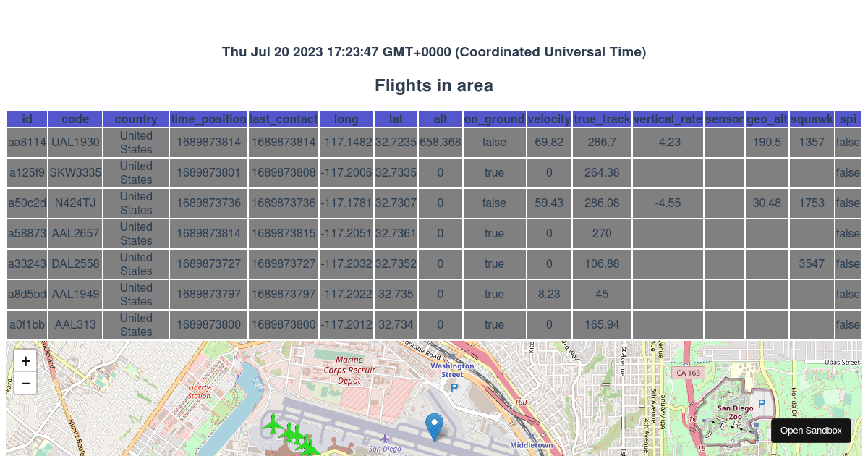Click squawk value 3547
The height and width of the screenshot is (456, 868).
click(812, 264)
